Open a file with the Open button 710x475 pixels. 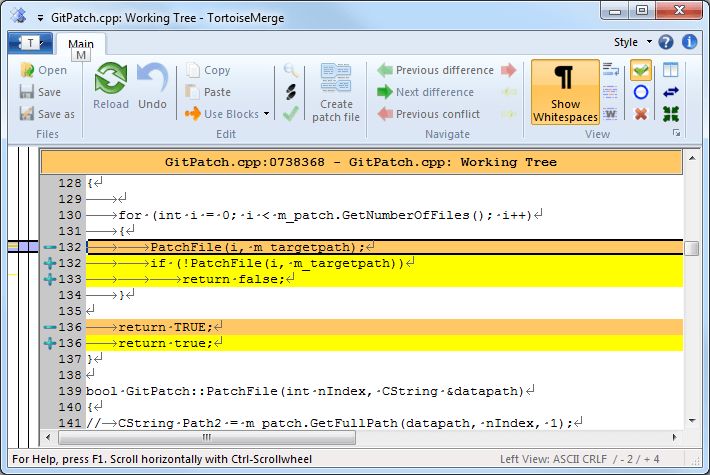[44, 70]
